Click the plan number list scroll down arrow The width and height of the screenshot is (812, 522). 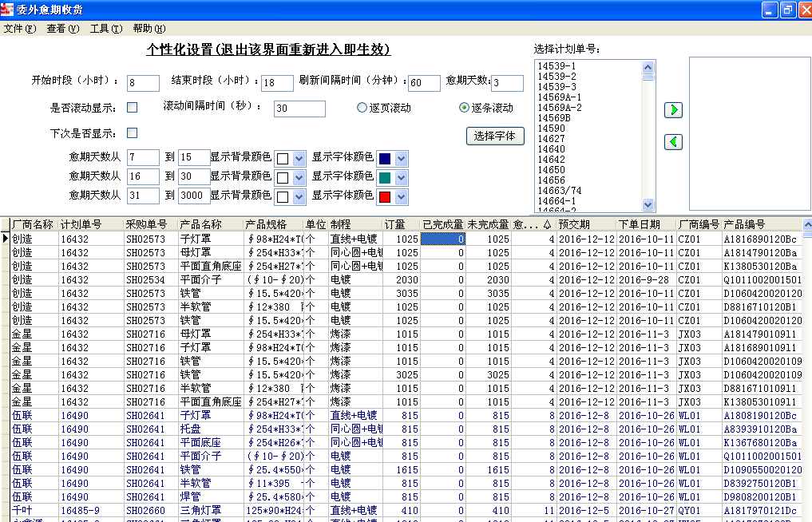(x=648, y=204)
